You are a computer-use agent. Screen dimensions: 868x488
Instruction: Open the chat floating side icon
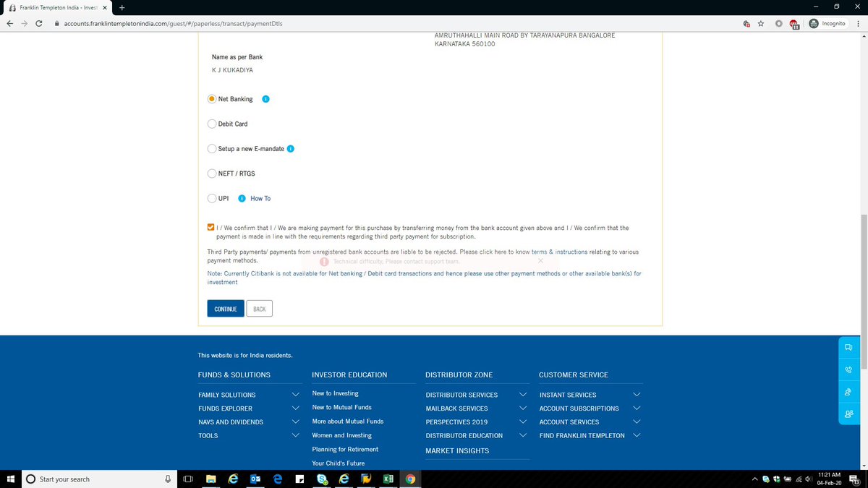tap(848, 347)
